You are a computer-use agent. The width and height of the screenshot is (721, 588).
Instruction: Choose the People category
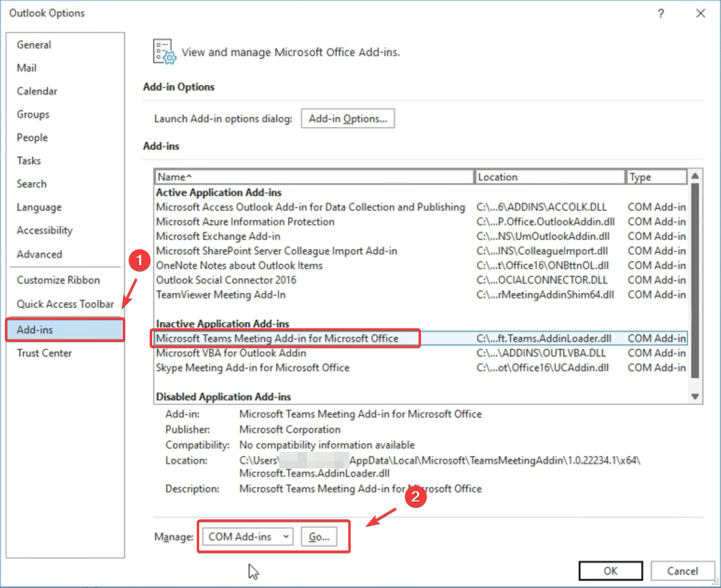coord(32,137)
